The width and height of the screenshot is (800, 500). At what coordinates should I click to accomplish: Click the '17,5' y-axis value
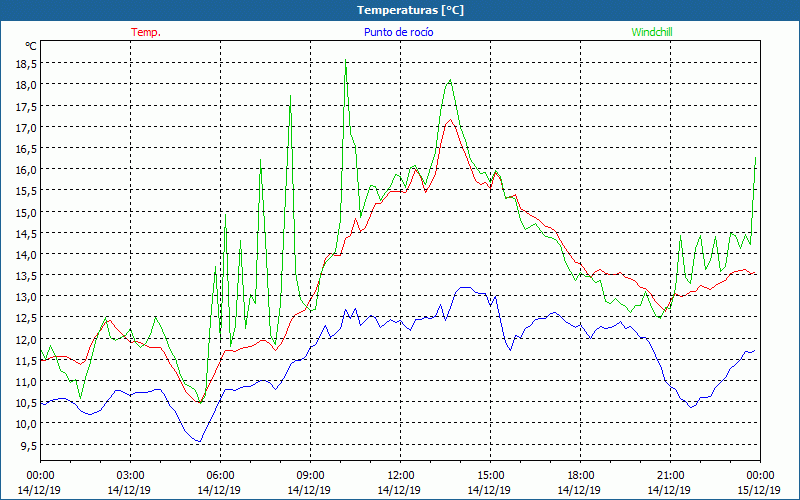click(x=27, y=106)
